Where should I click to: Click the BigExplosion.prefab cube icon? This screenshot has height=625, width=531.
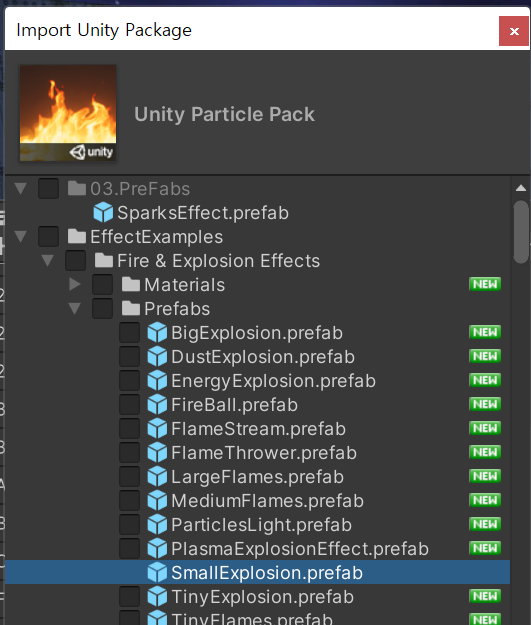[157, 332]
